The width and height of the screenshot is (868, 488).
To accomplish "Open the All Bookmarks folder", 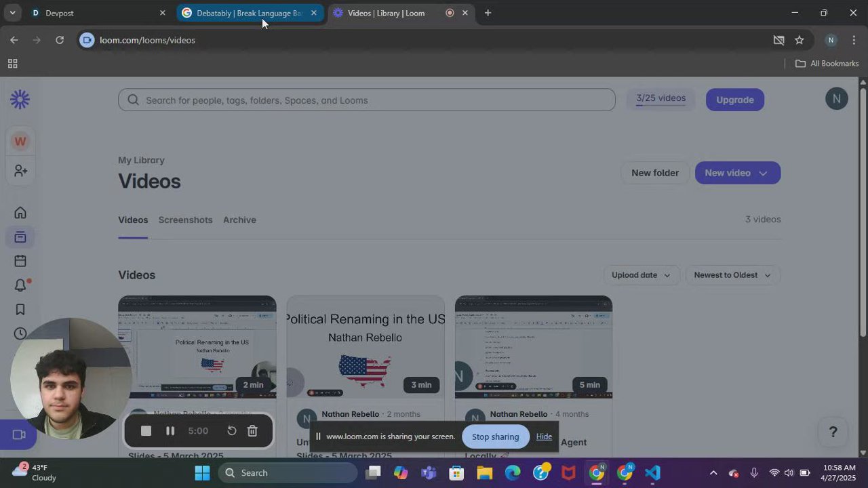I will click(827, 64).
